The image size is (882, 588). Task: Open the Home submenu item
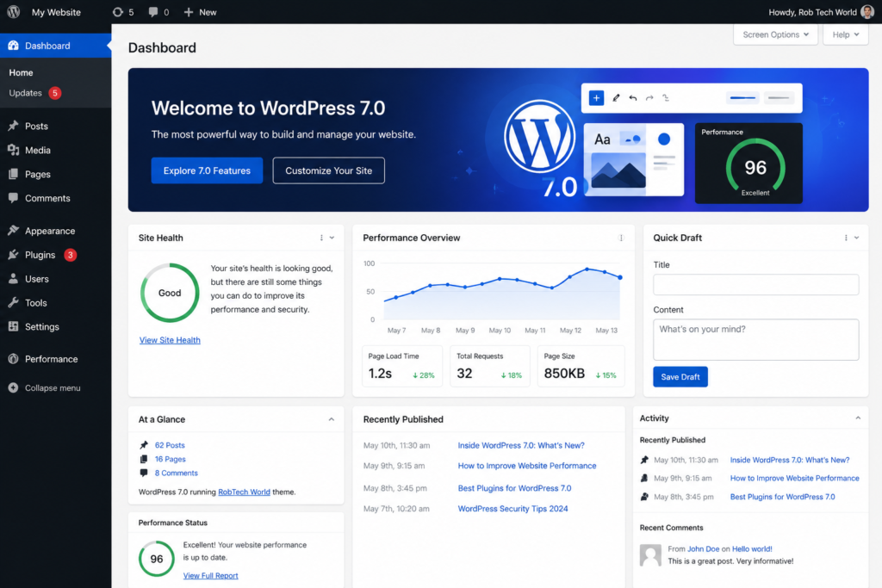click(21, 72)
